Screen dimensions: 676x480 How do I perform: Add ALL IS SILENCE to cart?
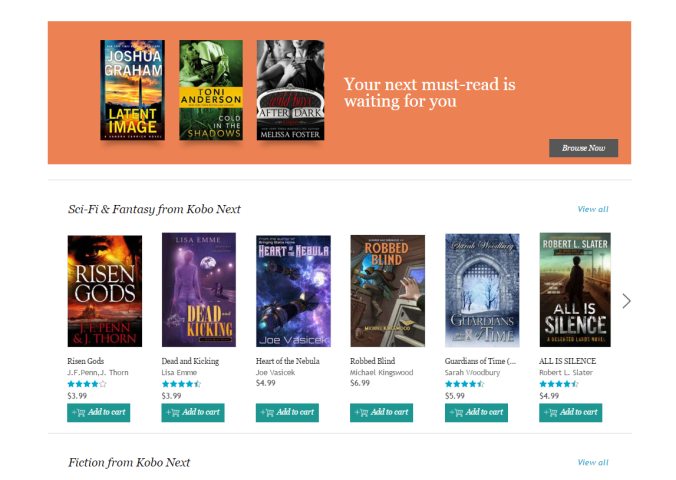570,412
